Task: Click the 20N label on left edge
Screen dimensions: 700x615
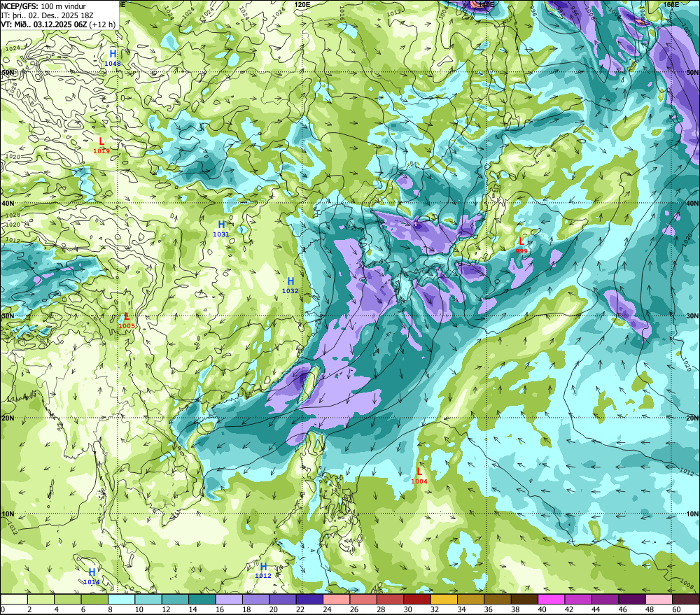Action: pos(8,418)
